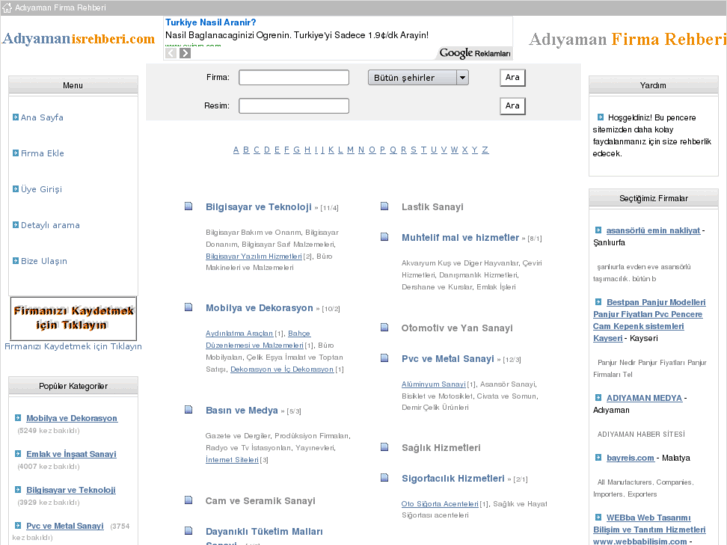Click the home icon in the title bar
Viewport: 727px width, 545px height.
pos(6,7)
